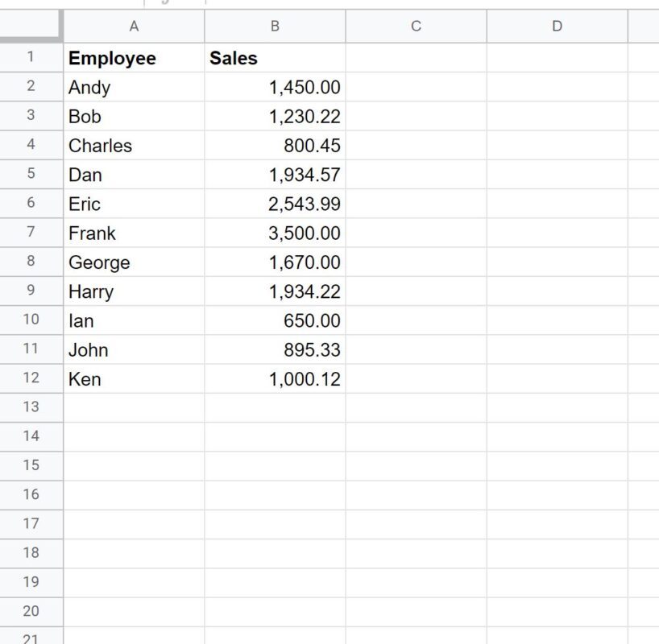Select column C header
The height and width of the screenshot is (644, 659).
tap(416, 26)
